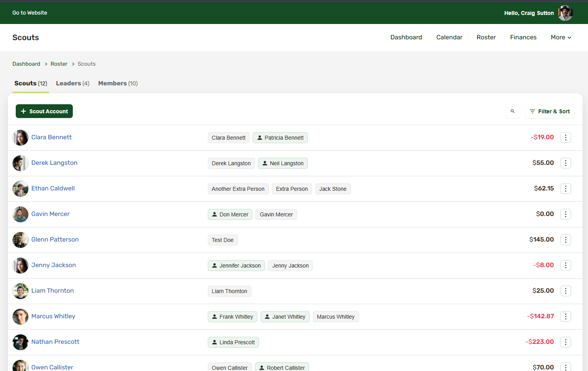Open Gavin Mercer's scout profile link

[50, 214]
